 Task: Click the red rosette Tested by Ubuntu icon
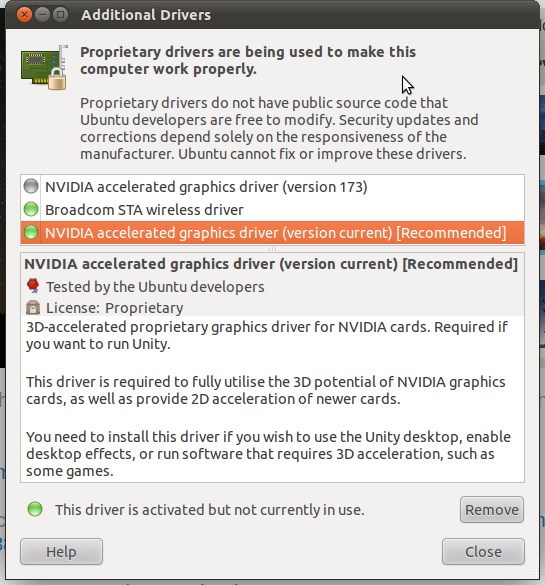(x=33, y=286)
